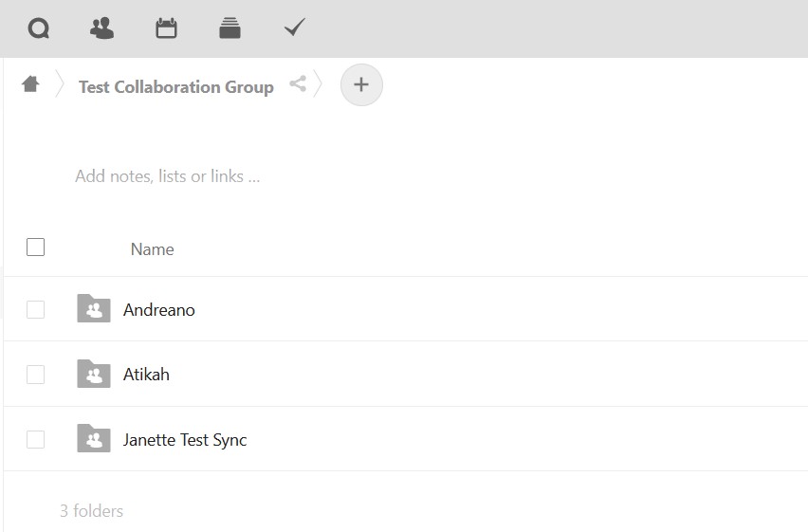Click the Atikah shared folder icon

click(94, 374)
